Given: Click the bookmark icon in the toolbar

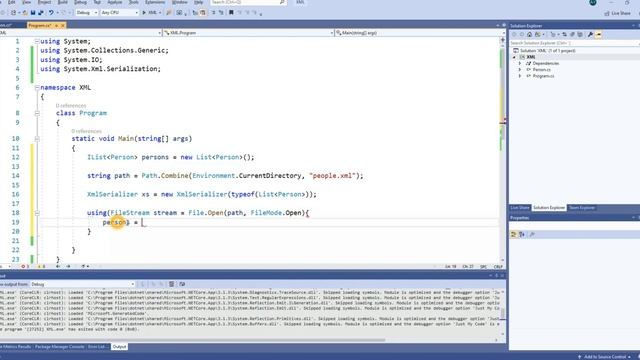Looking at the screenshot, I should pos(231,13).
